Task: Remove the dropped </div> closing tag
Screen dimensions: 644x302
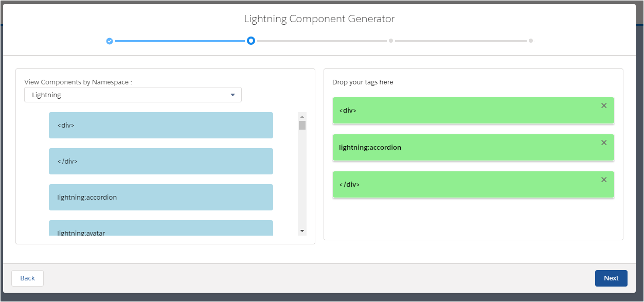Action: (604, 180)
